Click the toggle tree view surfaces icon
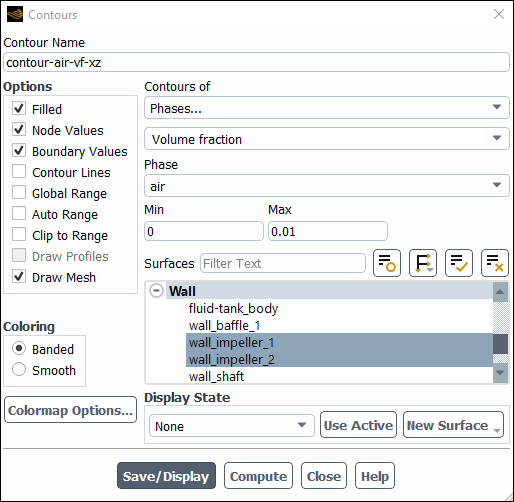Image resolution: width=514 pixels, height=502 pixels. (387, 263)
